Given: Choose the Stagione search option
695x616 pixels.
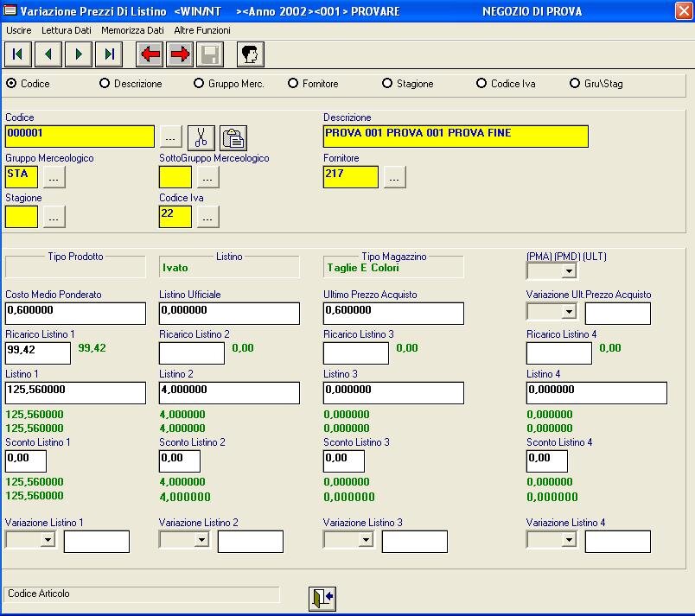Looking at the screenshot, I should click(x=388, y=84).
